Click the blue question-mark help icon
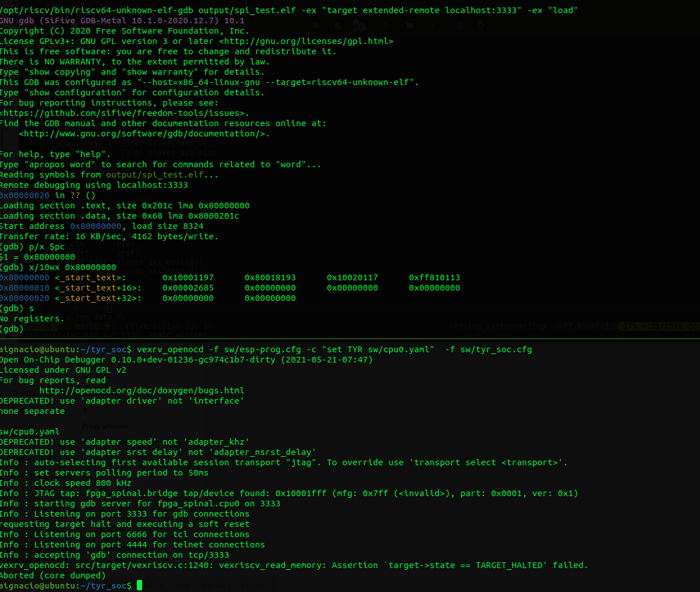Screen dimensions: 700x592 [x=459, y=26]
